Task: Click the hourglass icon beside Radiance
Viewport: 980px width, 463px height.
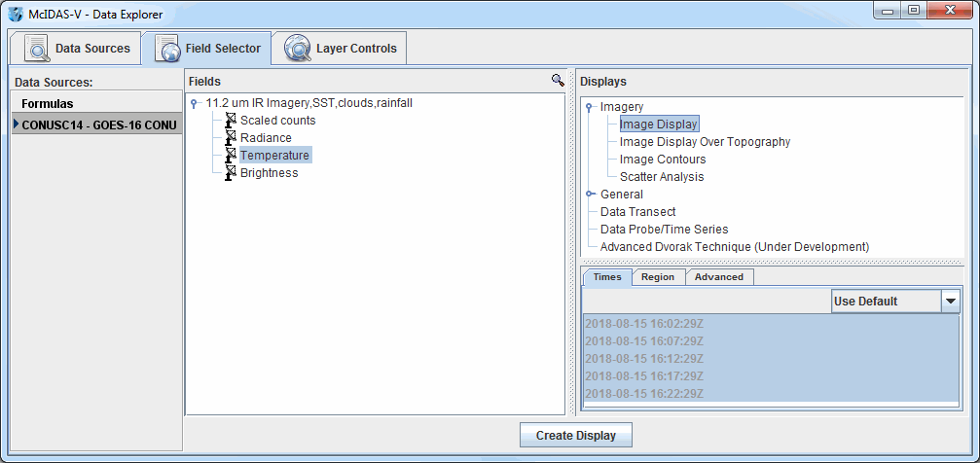Action: coord(231,138)
